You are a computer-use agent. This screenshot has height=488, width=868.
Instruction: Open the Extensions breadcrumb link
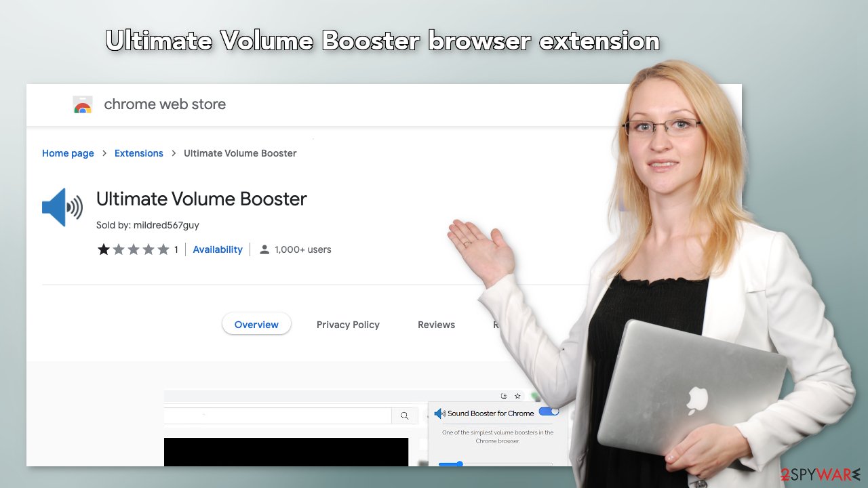point(139,153)
